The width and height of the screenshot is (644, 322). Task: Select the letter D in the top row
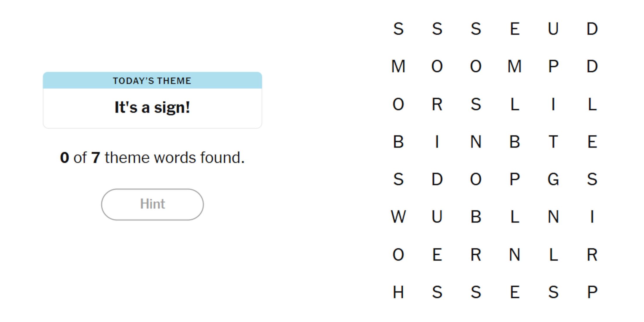[592, 29]
